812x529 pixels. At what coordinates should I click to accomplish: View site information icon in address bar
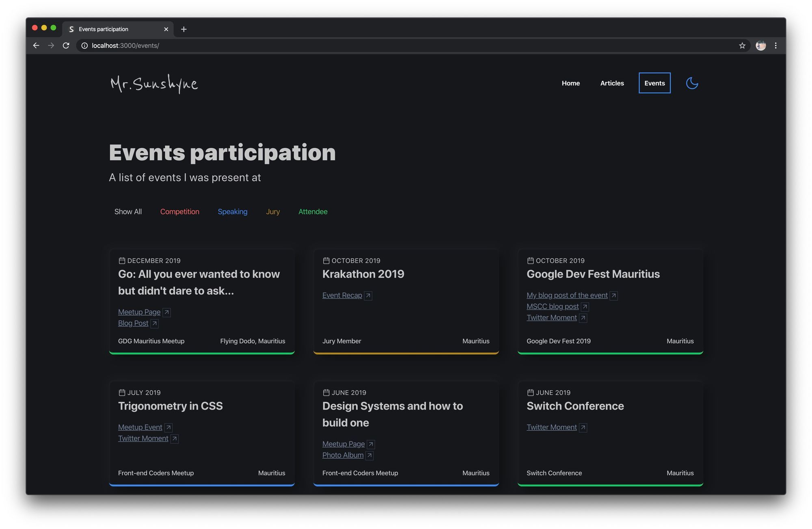[84, 46]
